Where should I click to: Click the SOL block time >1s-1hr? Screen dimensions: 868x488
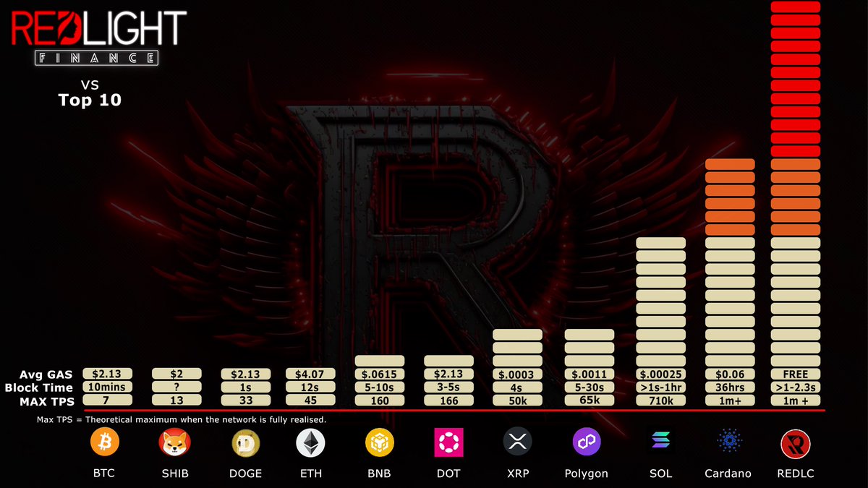pos(661,387)
